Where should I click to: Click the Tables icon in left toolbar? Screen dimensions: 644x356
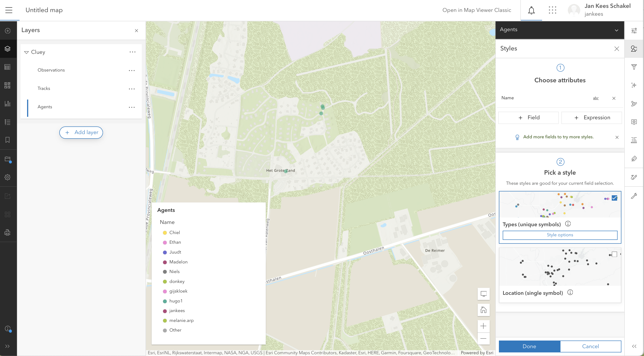point(7,67)
